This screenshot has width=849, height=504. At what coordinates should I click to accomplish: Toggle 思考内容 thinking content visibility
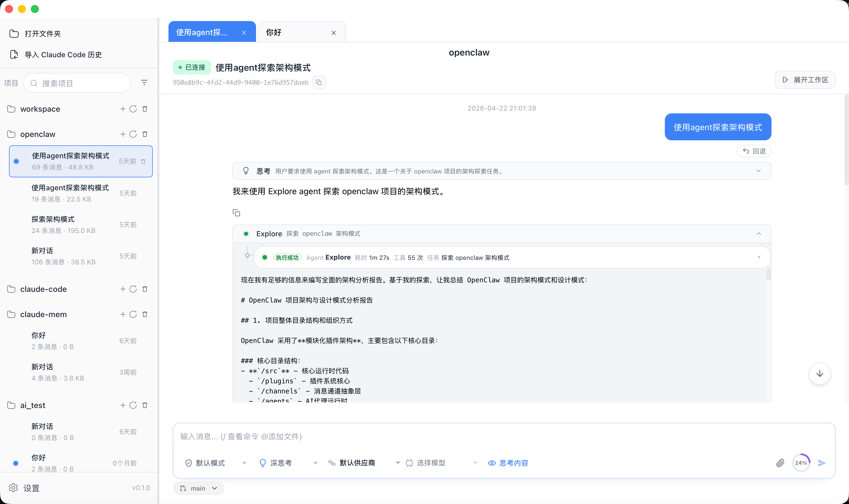(x=508, y=462)
